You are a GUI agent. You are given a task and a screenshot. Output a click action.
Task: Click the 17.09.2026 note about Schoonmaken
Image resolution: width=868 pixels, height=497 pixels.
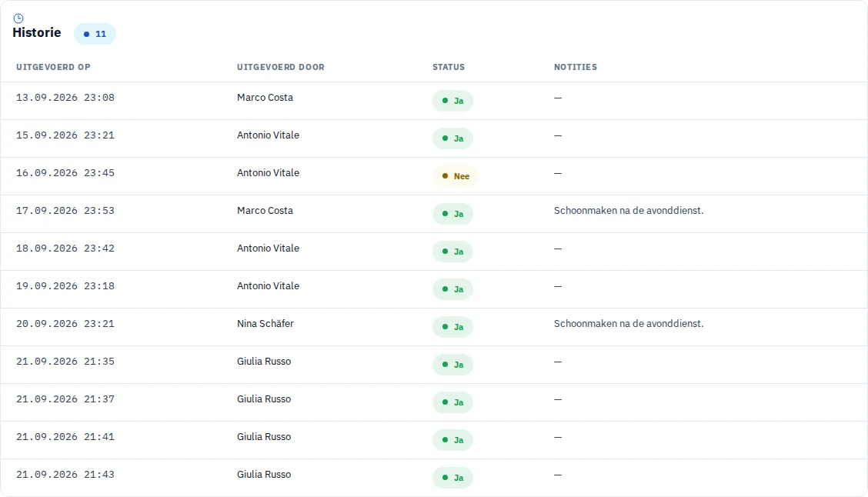pos(629,210)
